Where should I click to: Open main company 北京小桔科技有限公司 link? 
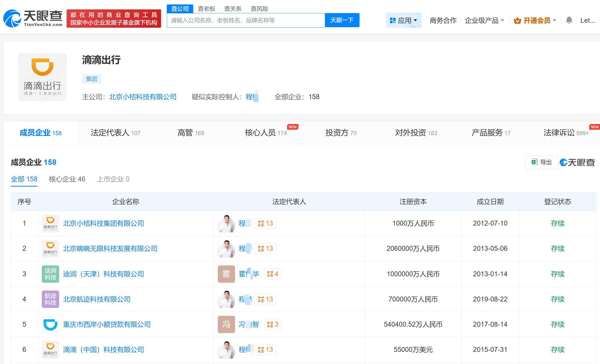[143, 97]
